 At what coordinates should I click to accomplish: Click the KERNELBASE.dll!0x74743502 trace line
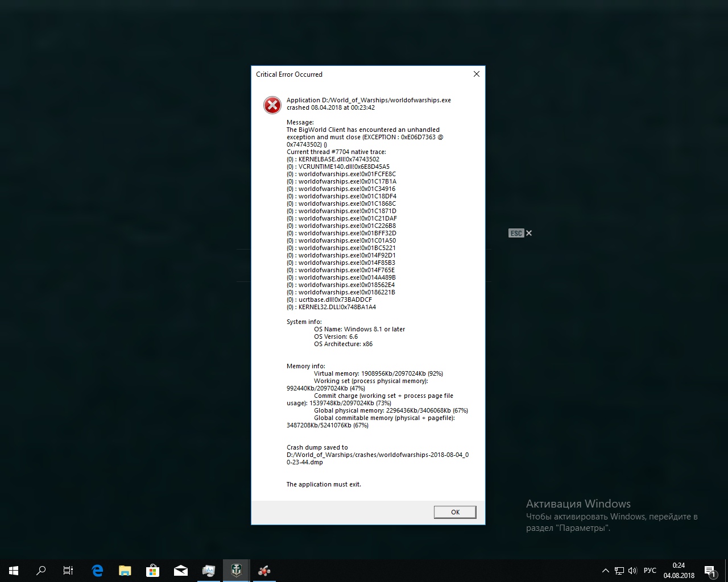[x=333, y=159]
